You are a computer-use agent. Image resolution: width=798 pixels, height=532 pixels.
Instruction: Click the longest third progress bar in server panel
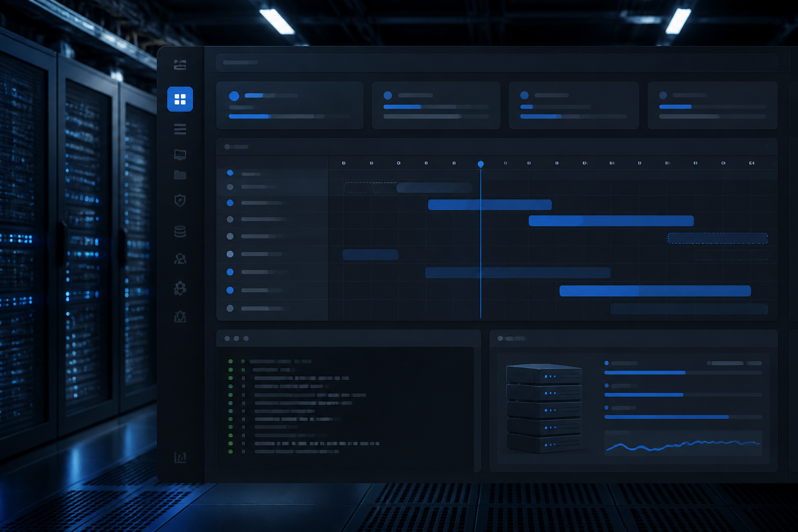pyautogui.click(x=683, y=417)
